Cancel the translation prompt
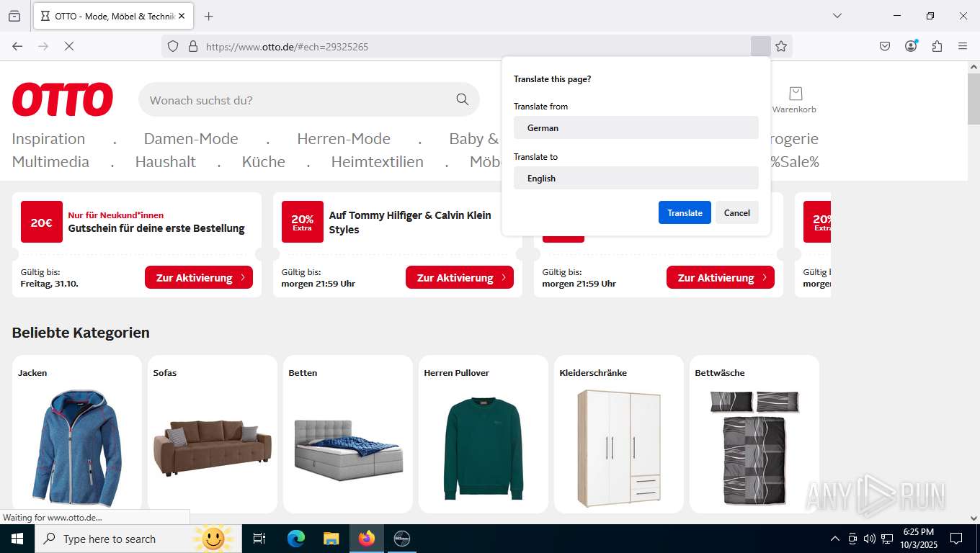The height and width of the screenshot is (553, 980). point(736,212)
